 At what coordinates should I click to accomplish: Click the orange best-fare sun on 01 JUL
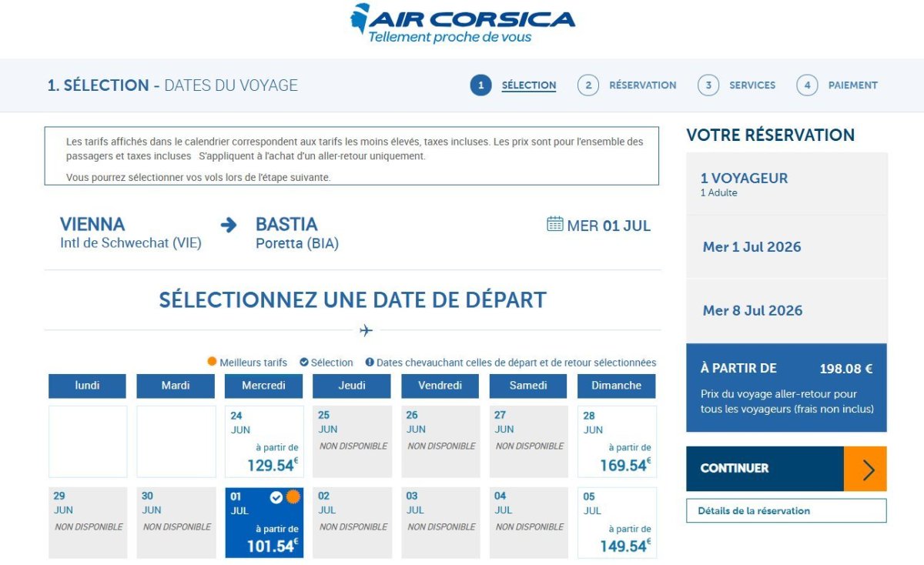pyautogui.click(x=293, y=497)
